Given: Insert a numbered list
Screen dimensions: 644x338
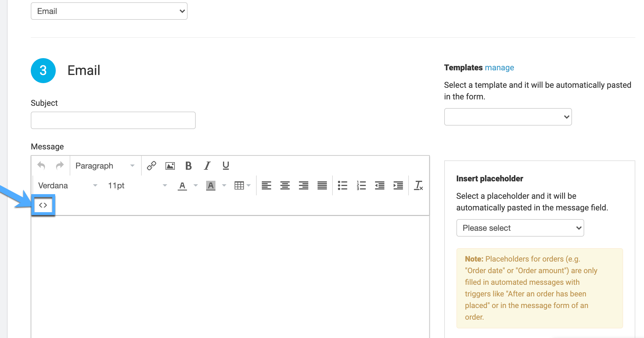Looking at the screenshot, I should pyautogui.click(x=361, y=185).
